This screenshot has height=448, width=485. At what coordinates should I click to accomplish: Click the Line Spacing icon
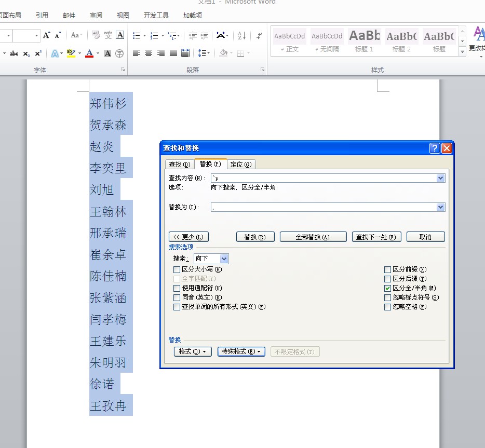(x=202, y=53)
